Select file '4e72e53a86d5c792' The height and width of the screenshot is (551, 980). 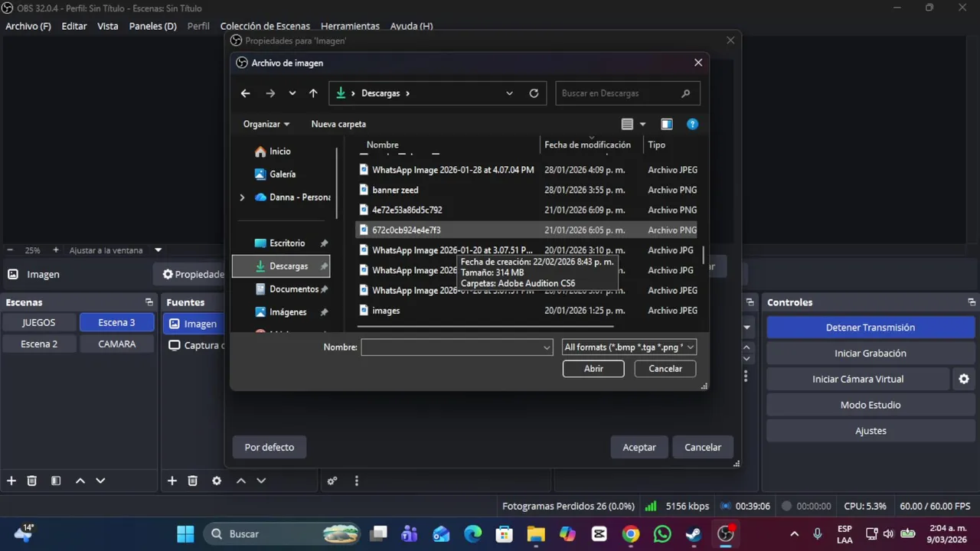pos(407,210)
